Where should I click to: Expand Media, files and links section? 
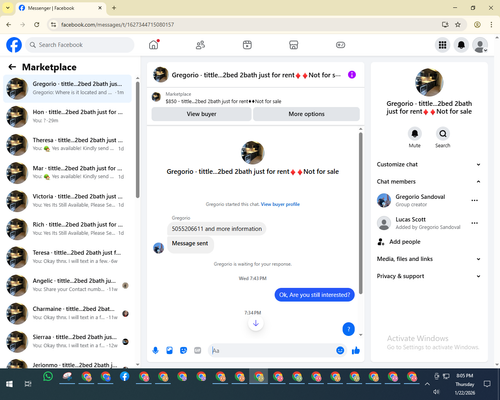pyautogui.click(x=429, y=259)
